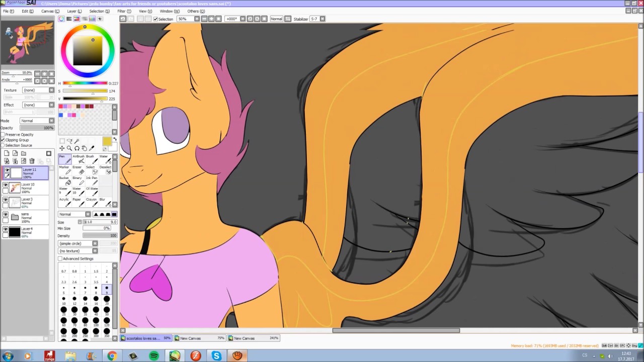The image size is (644, 362).
Task: Create a new normal layer
Action: pos(7,153)
